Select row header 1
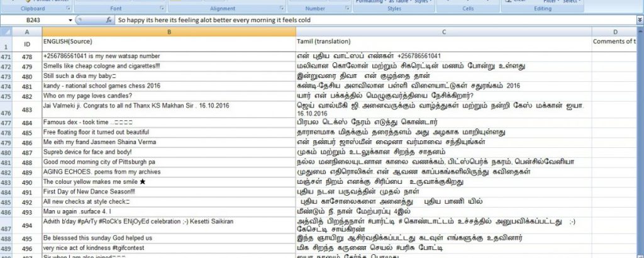Screen dimensions: 644x258 click(6, 44)
